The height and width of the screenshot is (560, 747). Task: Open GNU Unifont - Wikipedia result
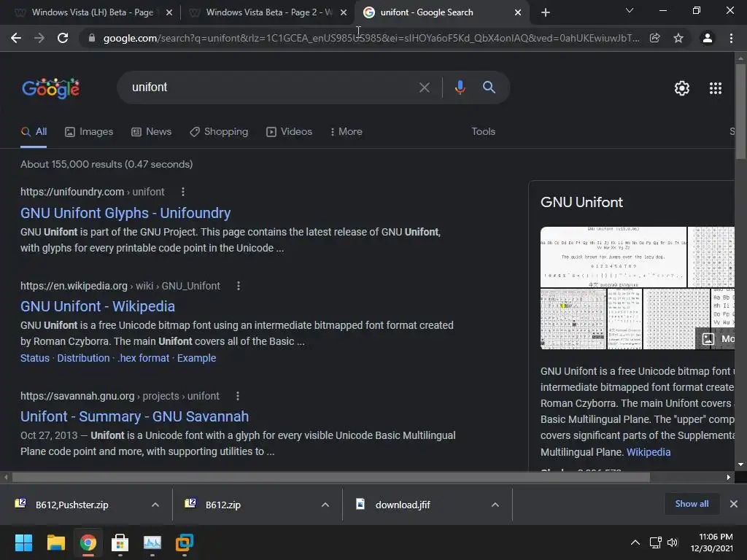point(98,306)
